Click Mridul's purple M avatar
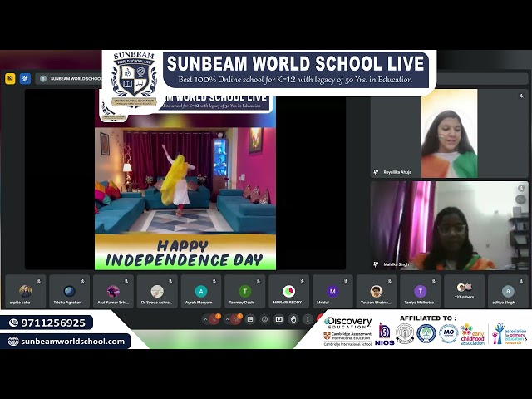The width and height of the screenshot is (532, 399). pos(332,291)
